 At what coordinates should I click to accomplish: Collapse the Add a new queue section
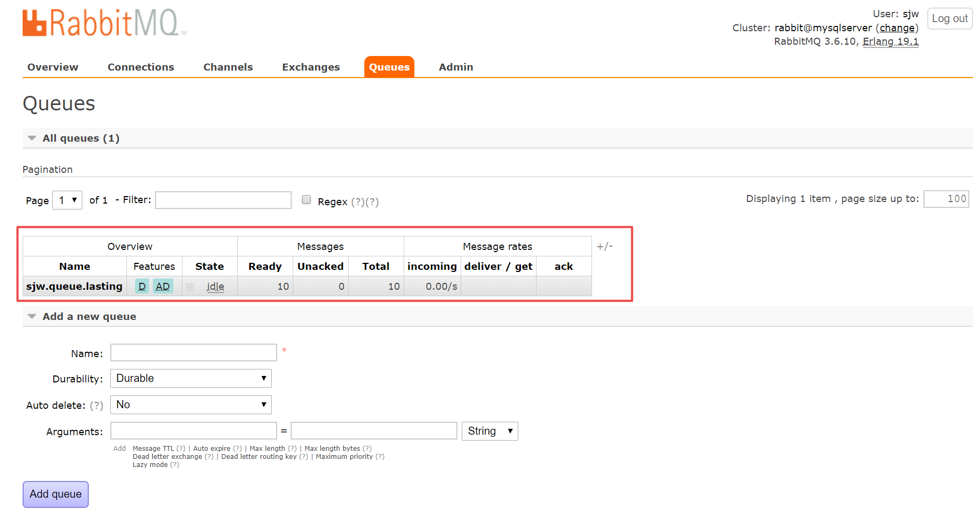point(32,317)
